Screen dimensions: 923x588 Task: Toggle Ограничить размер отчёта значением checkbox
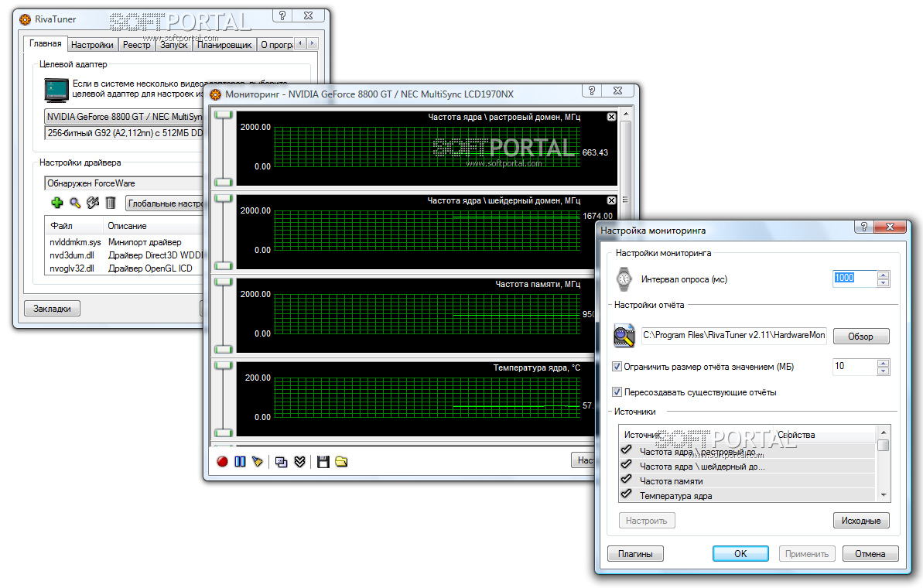[617, 367]
